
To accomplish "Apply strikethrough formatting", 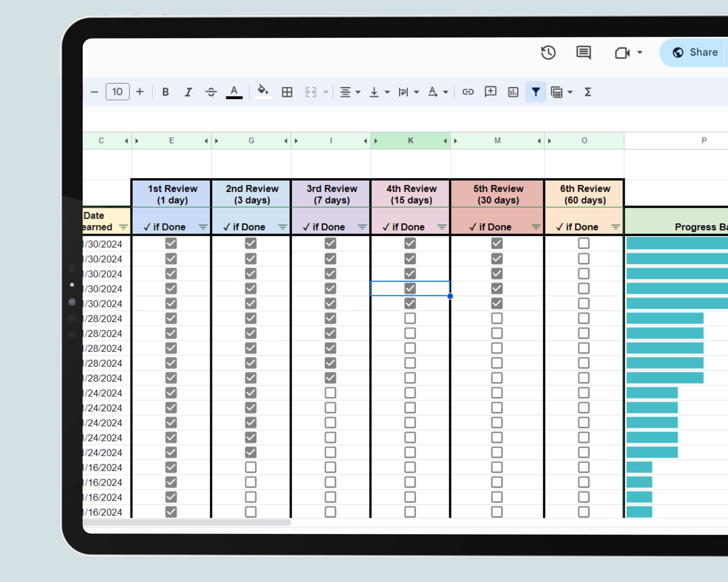I will click(211, 92).
